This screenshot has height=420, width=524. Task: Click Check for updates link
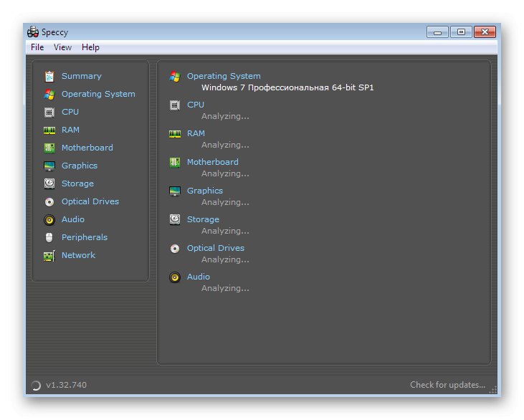tap(447, 385)
